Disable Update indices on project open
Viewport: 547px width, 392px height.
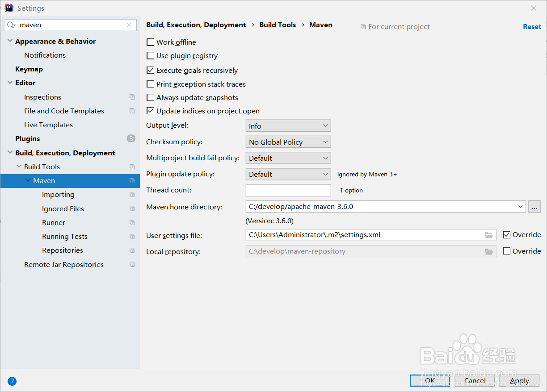click(x=150, y=111)
